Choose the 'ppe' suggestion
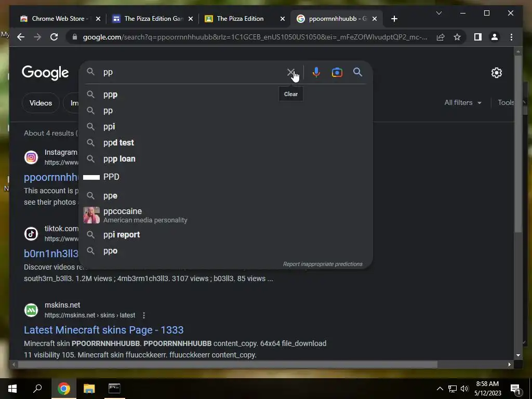Image resolution: width=532 pixels, height=399 pixels. 225,196
